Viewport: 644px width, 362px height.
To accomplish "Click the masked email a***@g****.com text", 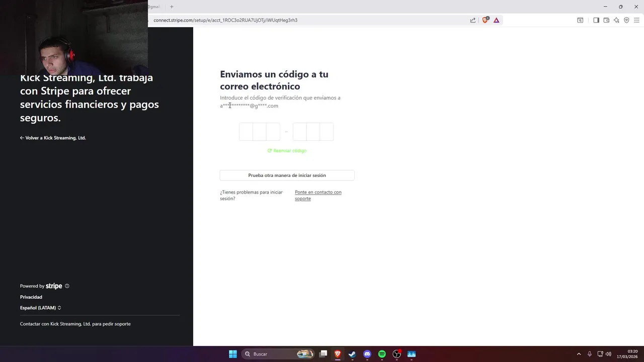I will pyautogui.click(x=249, y=106).
